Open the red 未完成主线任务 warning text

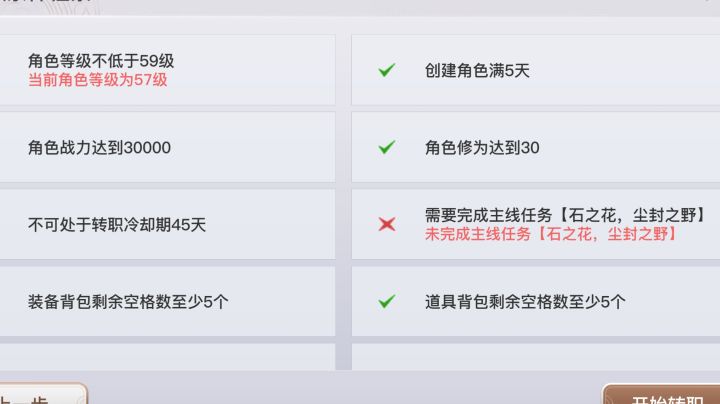coord(551,233)
